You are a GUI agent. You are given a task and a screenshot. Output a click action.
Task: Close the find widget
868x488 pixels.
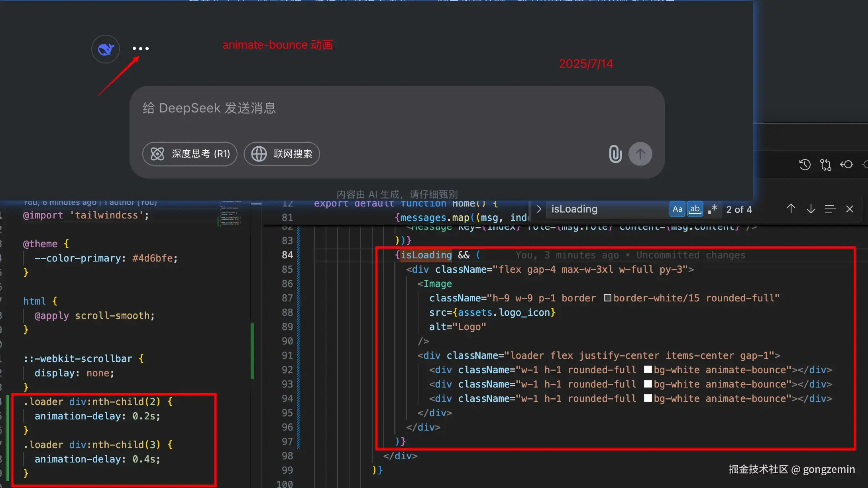(x=850, y=209)
